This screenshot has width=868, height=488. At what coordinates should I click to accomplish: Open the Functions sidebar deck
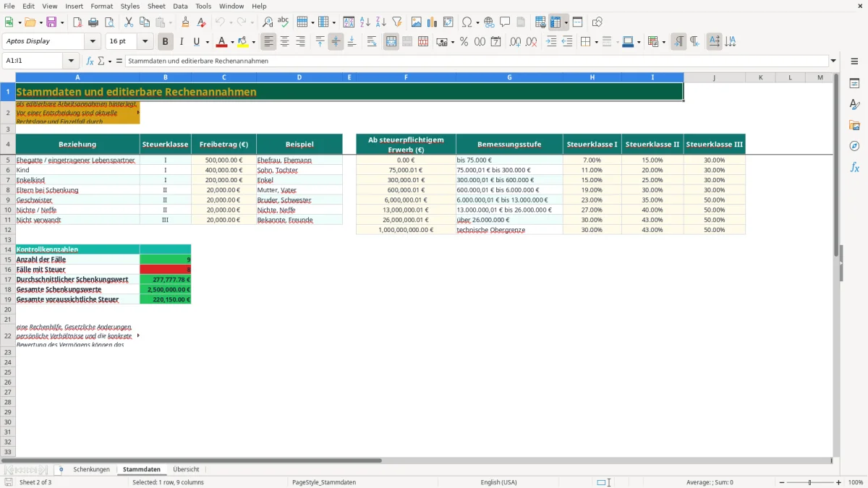click(x=854, y=167)
